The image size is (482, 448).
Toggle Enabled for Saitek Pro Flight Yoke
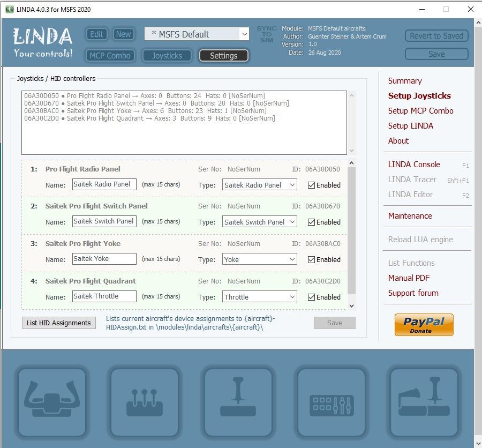311,260
